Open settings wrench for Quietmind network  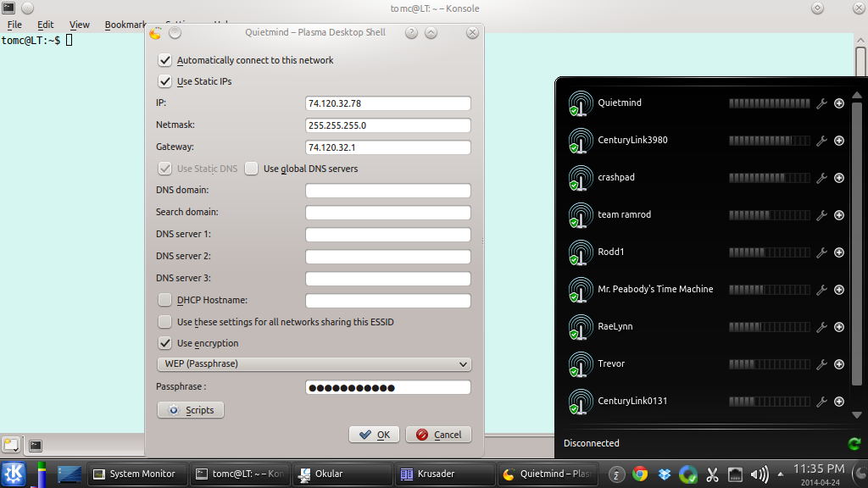coord(821,103)
